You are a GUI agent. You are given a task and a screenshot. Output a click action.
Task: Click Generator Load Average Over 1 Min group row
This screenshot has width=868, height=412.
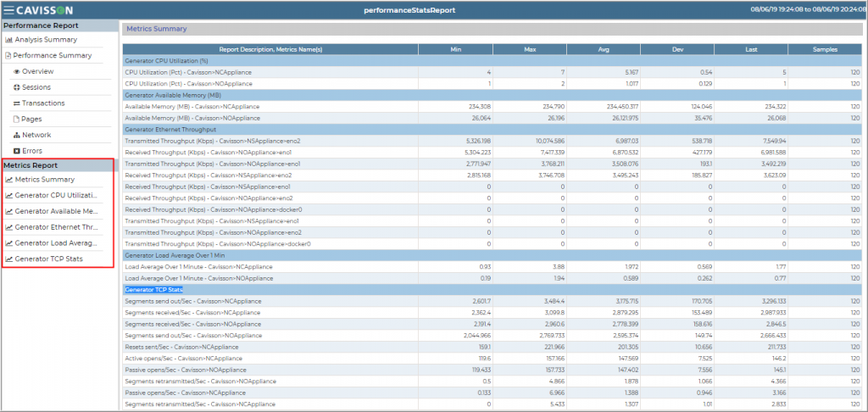pos(492,255)
